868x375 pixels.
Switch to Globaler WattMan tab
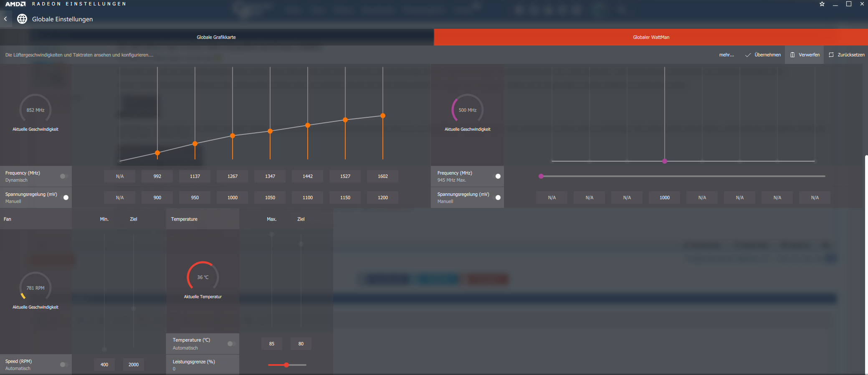[651, 37]
